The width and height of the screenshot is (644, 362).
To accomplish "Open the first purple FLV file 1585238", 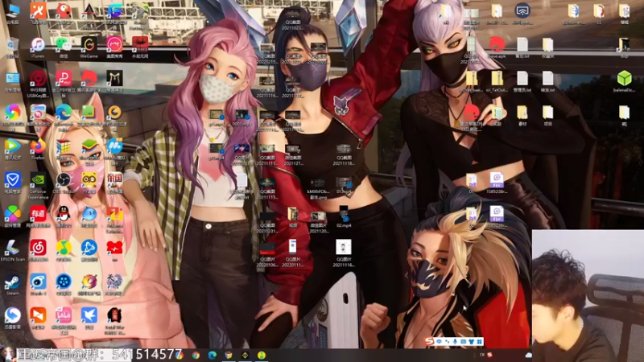I will (497, 180).
